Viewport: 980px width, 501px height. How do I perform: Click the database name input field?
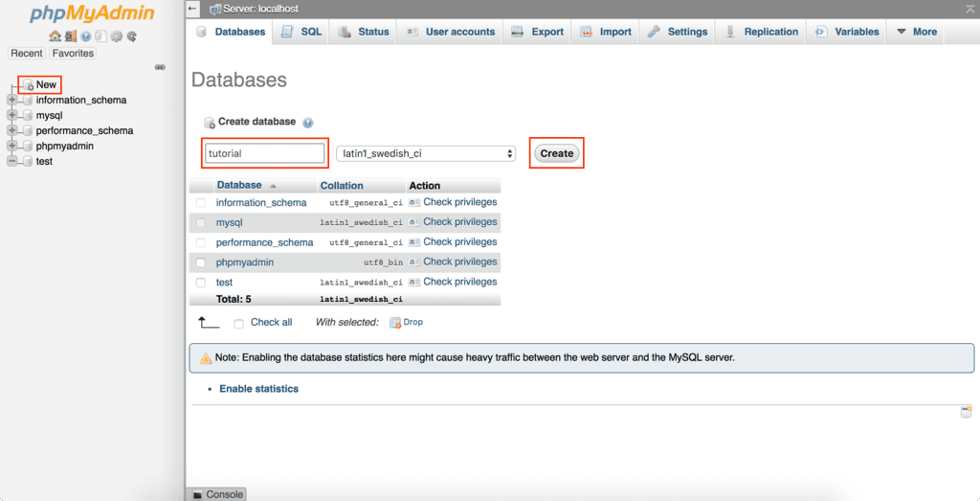265,153
